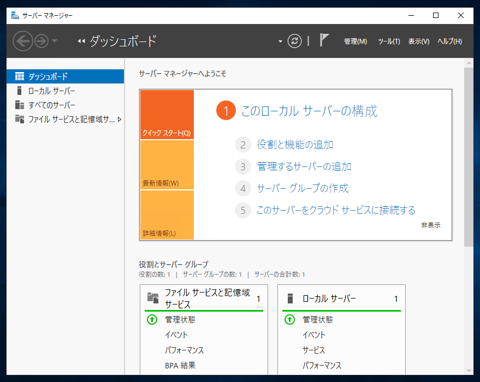
Task: Select ローカル サーバー in the sidebar
Action: [x=65, y=91]
